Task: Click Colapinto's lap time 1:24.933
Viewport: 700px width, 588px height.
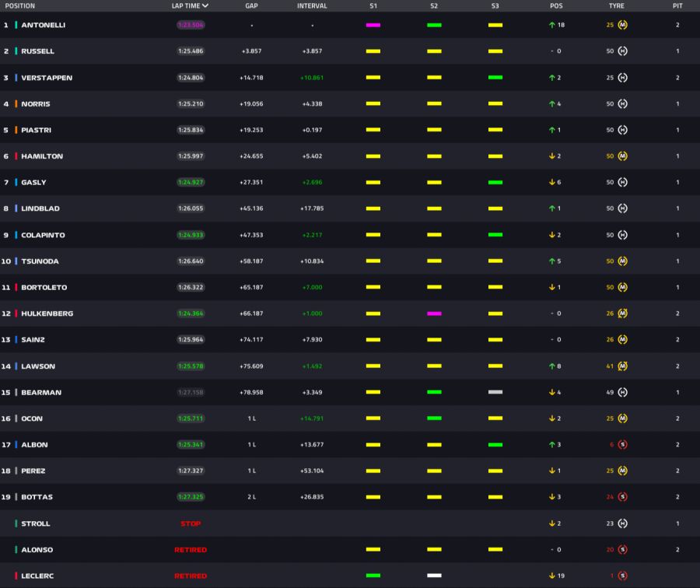Action: tap(191, 235)
